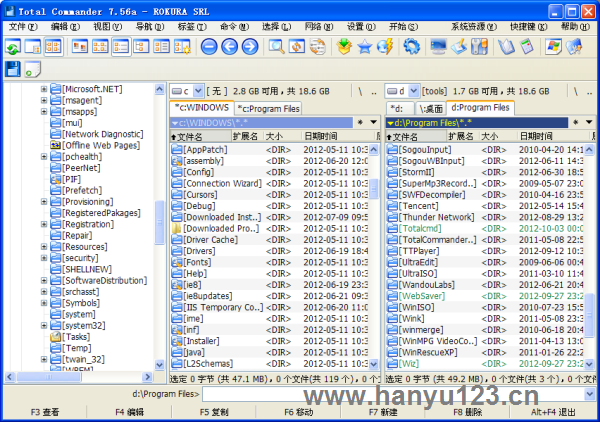Click the globe with lightning bolt icon
600x422 pixels.
385,47
